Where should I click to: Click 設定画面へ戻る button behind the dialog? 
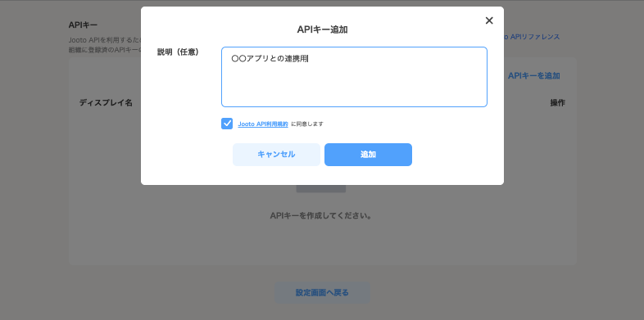[322, 292]
